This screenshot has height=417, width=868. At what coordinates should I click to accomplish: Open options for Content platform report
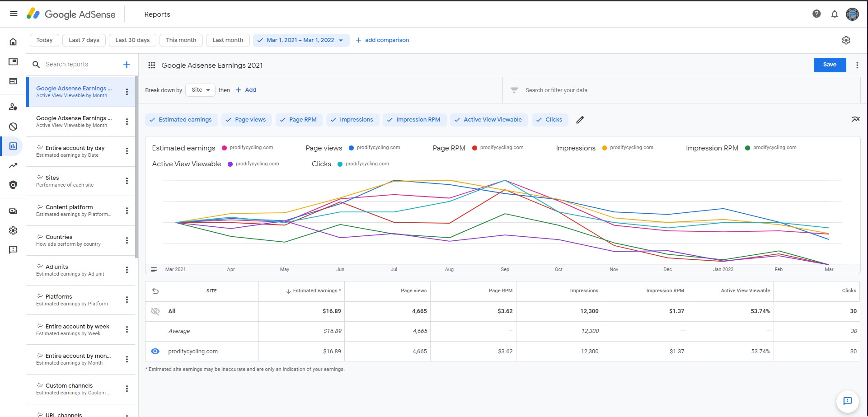(x=127, y=211)
